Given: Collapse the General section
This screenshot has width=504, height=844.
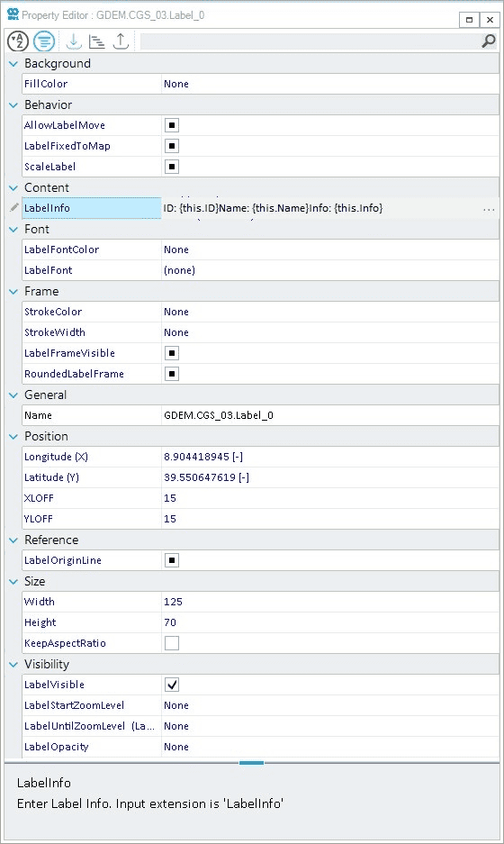Looking at the screenshot, I should (13, 395).
